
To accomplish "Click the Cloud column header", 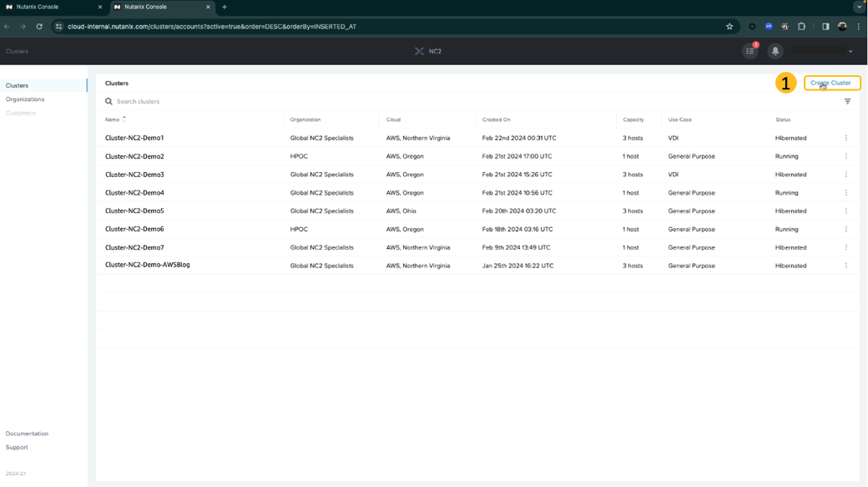I will click(393, 119).
